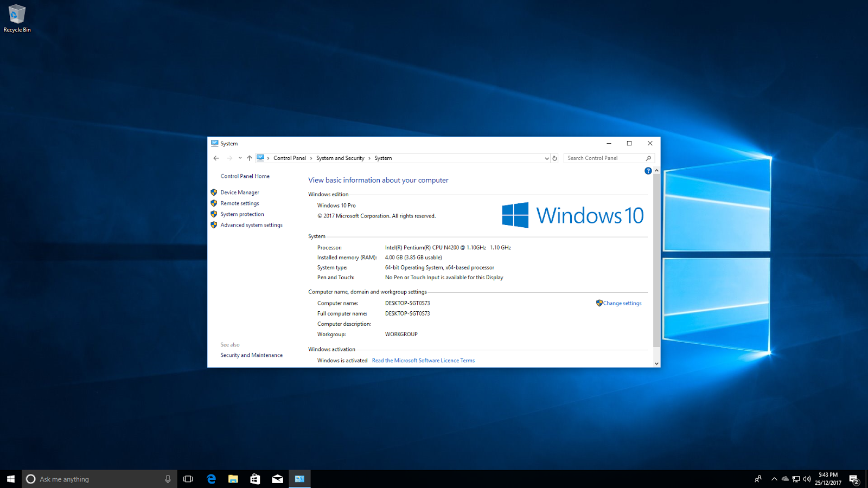Screen dimensions: 868x488
Task: Open the clock showing 5:43 PM
Action: (828, 479)
